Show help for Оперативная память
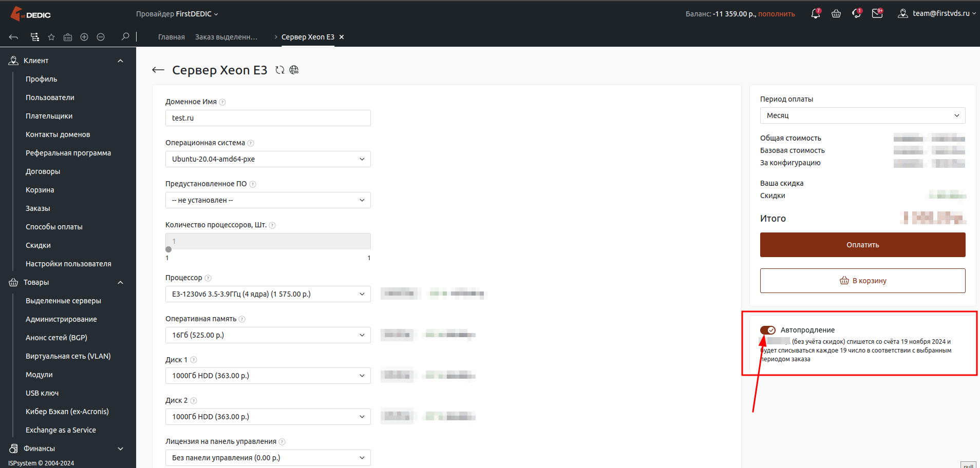 (x=242, y=319)
